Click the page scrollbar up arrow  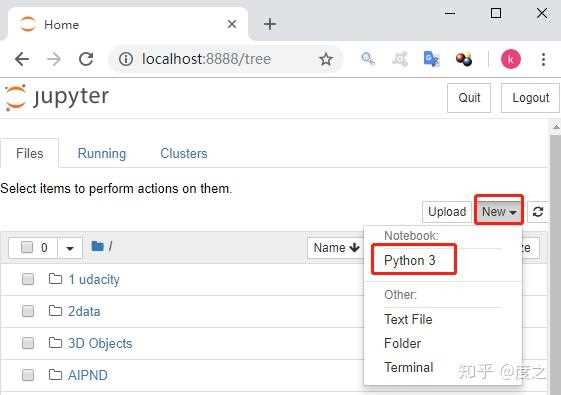[556, 127]
